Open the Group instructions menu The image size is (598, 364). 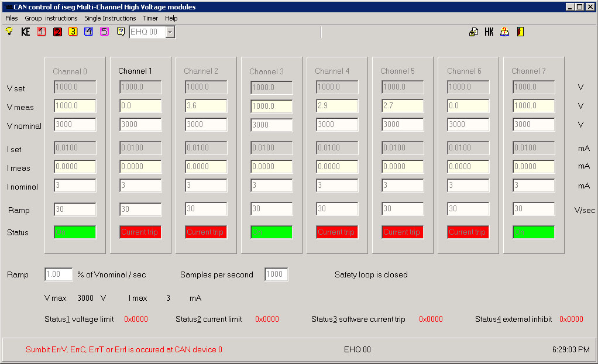point(51,18)
